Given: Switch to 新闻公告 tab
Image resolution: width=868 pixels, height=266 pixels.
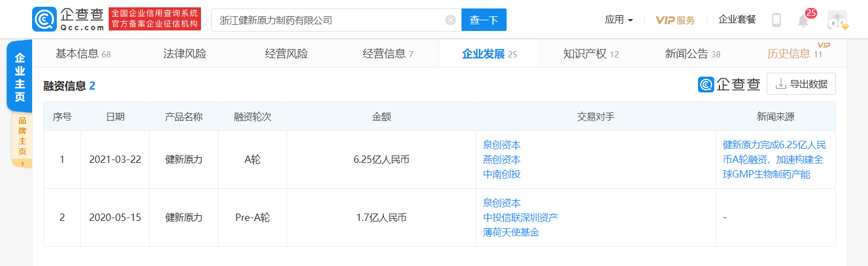Looking at the screenshot, I should tap(693, 54).
